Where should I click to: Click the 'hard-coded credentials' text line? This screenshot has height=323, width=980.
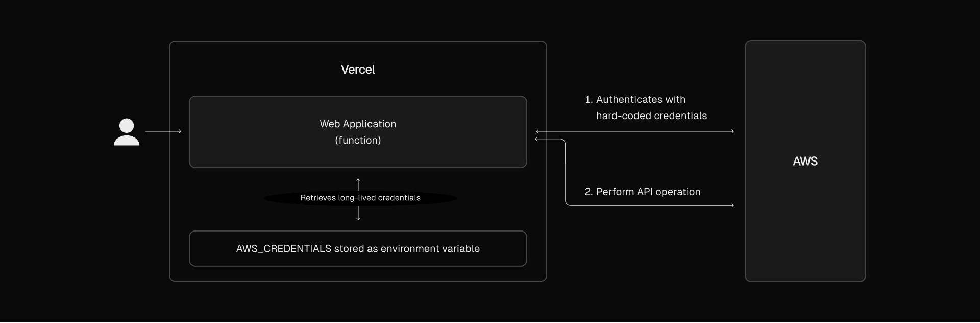coord(651,116)
